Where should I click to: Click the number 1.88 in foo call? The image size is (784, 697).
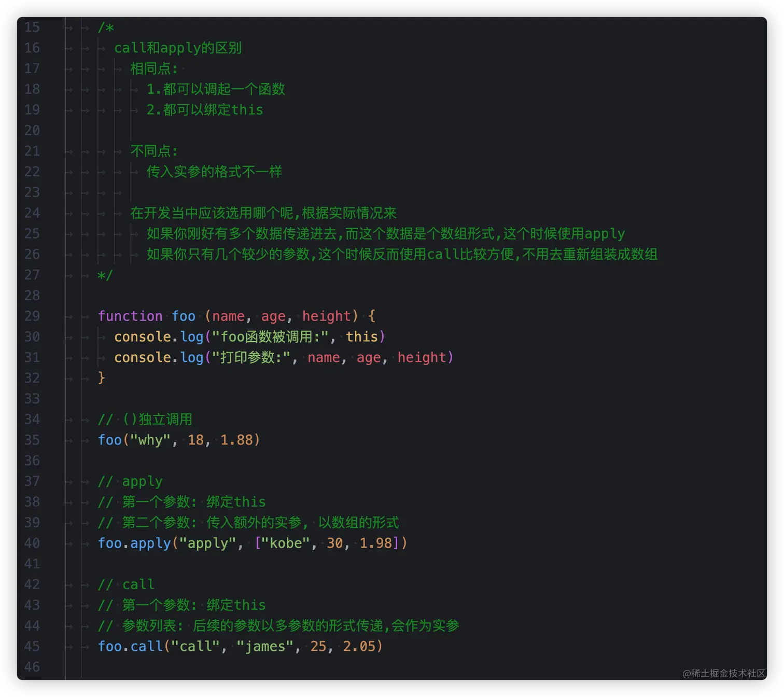(236, 440)
